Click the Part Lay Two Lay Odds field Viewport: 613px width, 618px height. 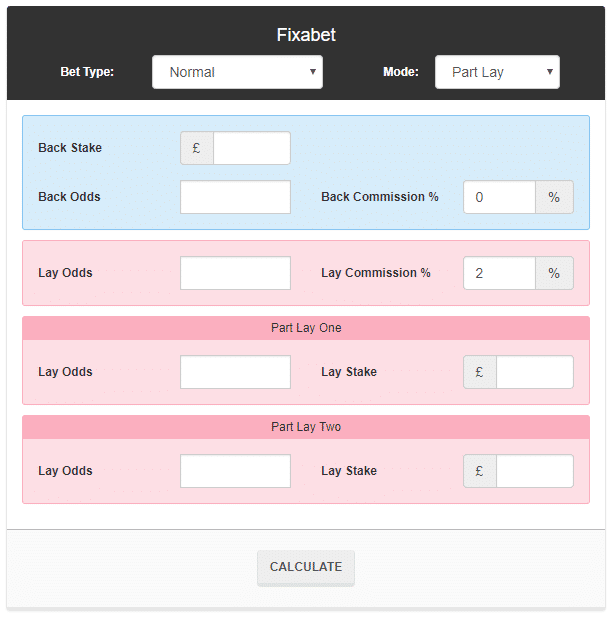235,471
